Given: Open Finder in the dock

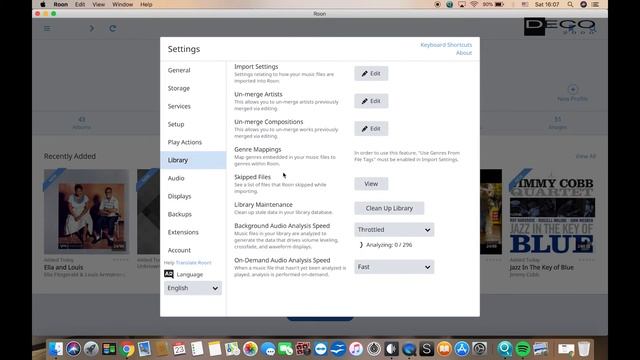Looking at the screenshot, I should tap(56, 349).
